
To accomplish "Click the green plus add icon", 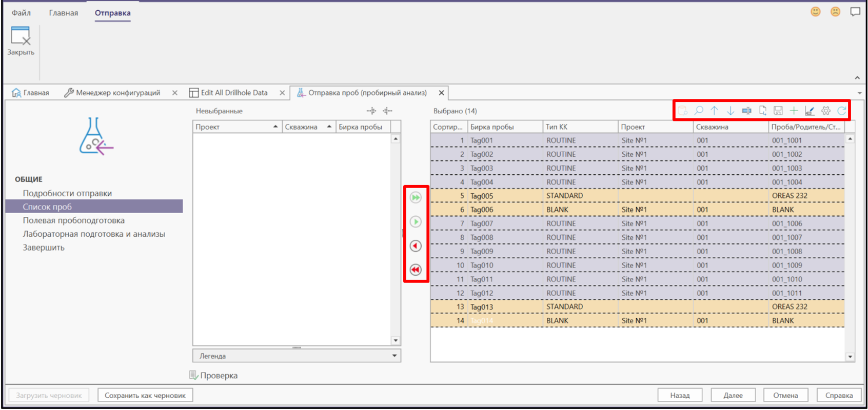I will [794, 111].
